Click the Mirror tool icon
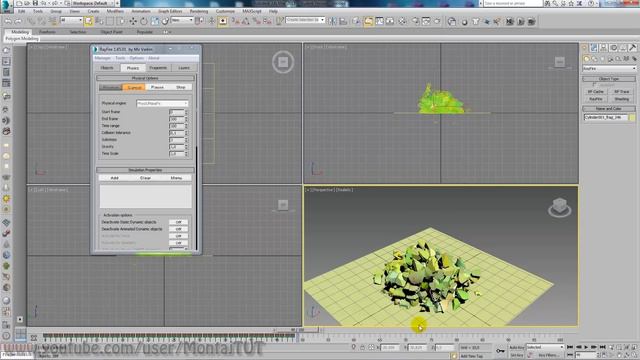This screenshot has height=360, width=640. 333,21
